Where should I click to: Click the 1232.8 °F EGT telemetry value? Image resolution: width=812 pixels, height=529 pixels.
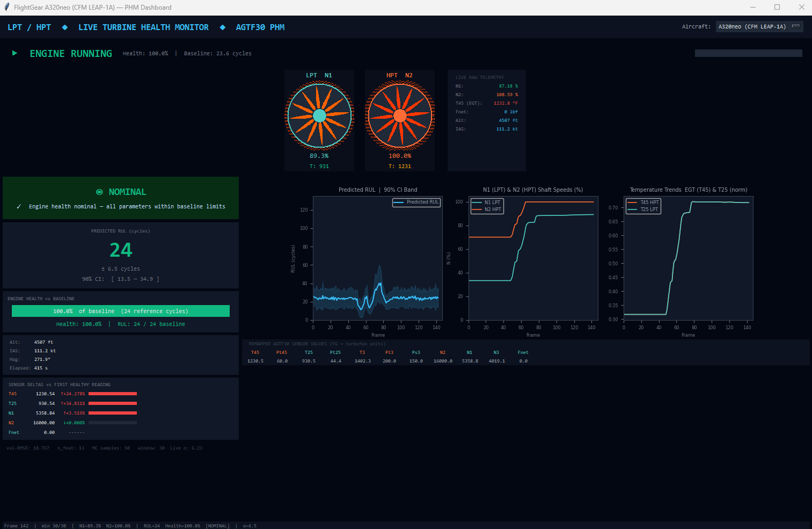click(506, 103)
